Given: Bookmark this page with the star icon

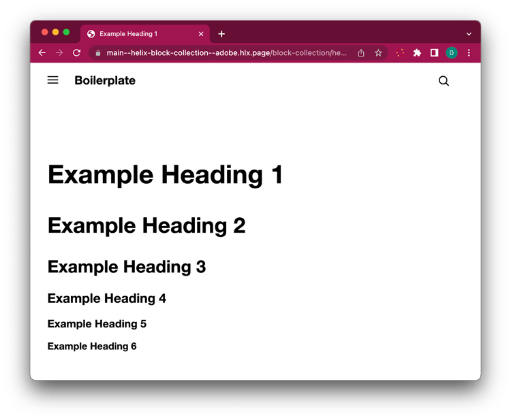Looking at the screenshot, I should click(378, 53).
